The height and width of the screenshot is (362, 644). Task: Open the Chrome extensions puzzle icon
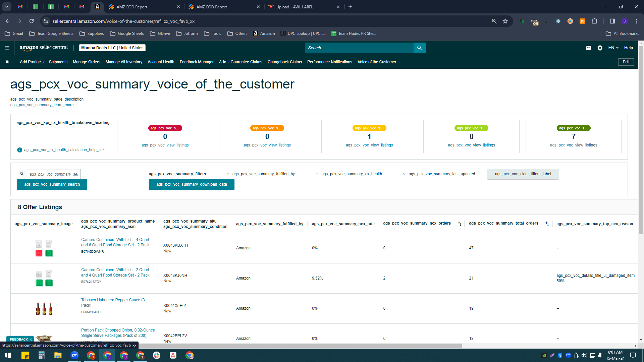click(594, 21)
